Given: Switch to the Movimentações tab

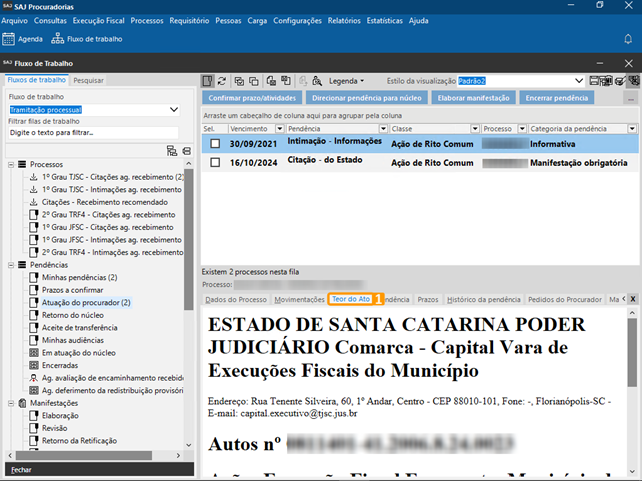Looking at the screenshot, I should point(299,299).
